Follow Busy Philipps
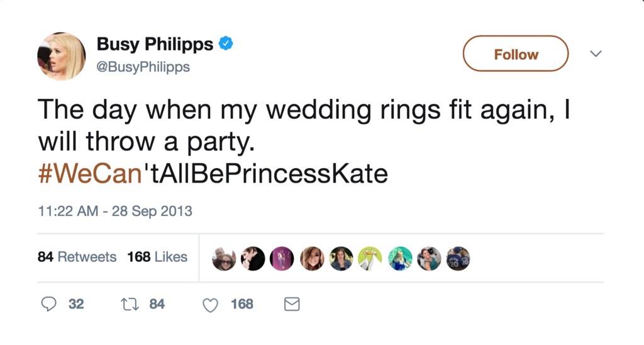644x345 pixels. (x=516, y=54)
